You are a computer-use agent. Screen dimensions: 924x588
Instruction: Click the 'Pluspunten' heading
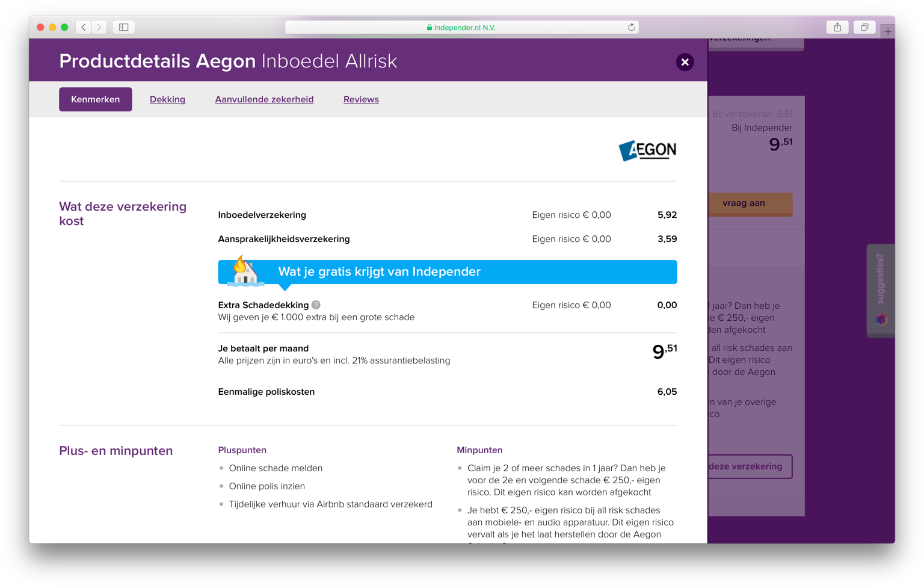[242, 450]
